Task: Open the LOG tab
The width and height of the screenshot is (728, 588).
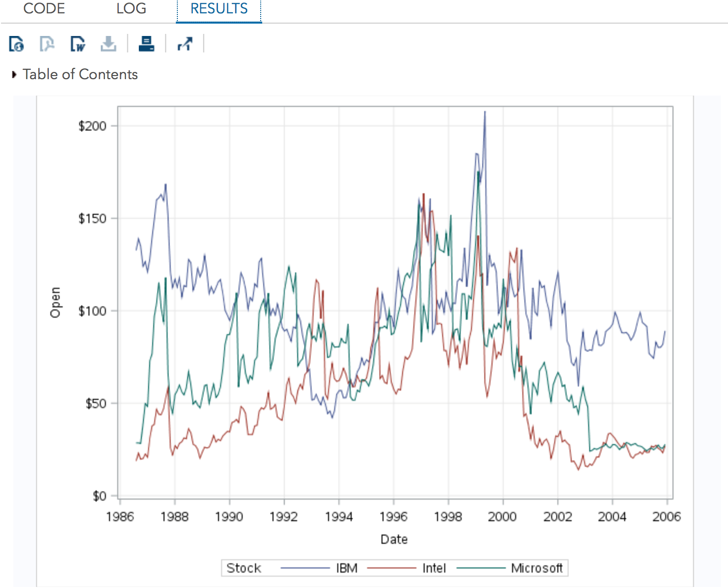Action: (x=131, y=9)
